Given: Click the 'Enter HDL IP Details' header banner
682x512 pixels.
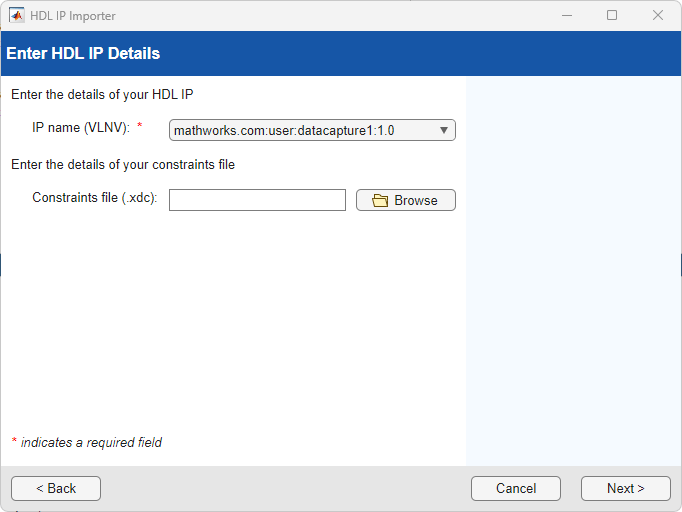Looking at the screenshot, I should click(x=83, y=53).
